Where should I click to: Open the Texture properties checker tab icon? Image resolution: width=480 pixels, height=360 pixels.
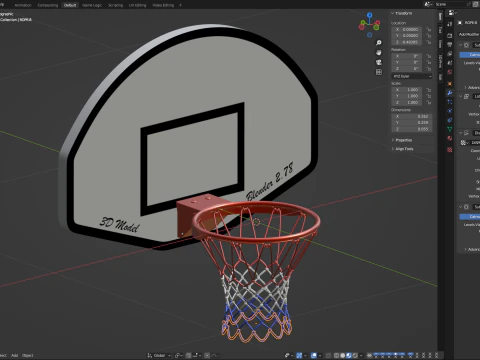click(450, 150)
